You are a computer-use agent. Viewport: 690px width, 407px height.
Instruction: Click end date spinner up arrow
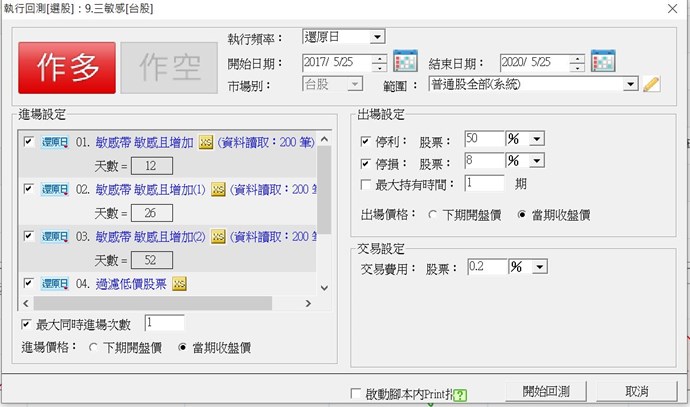point(577,59)
